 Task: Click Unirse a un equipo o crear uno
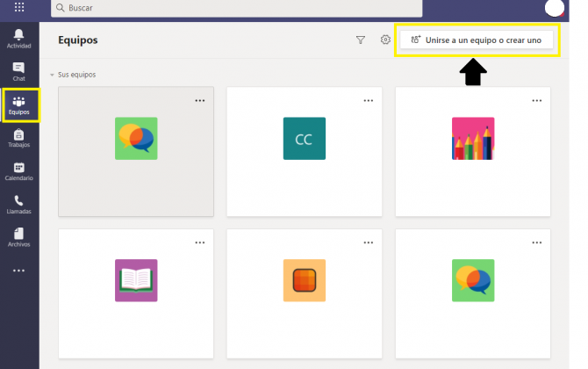click(x=477, y=40)
